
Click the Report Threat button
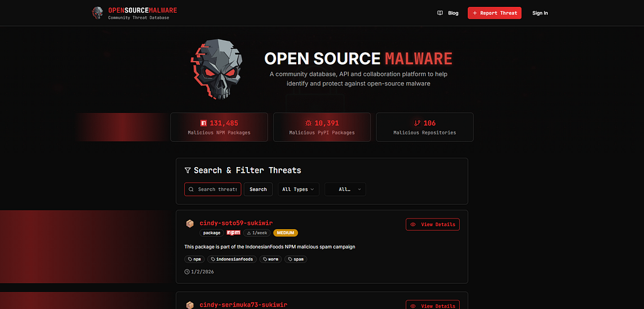494,13
